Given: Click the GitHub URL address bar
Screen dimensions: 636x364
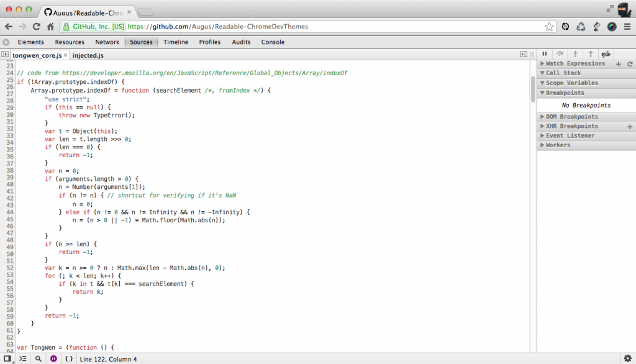Looking at the screenshot, I should click(311, 27).
